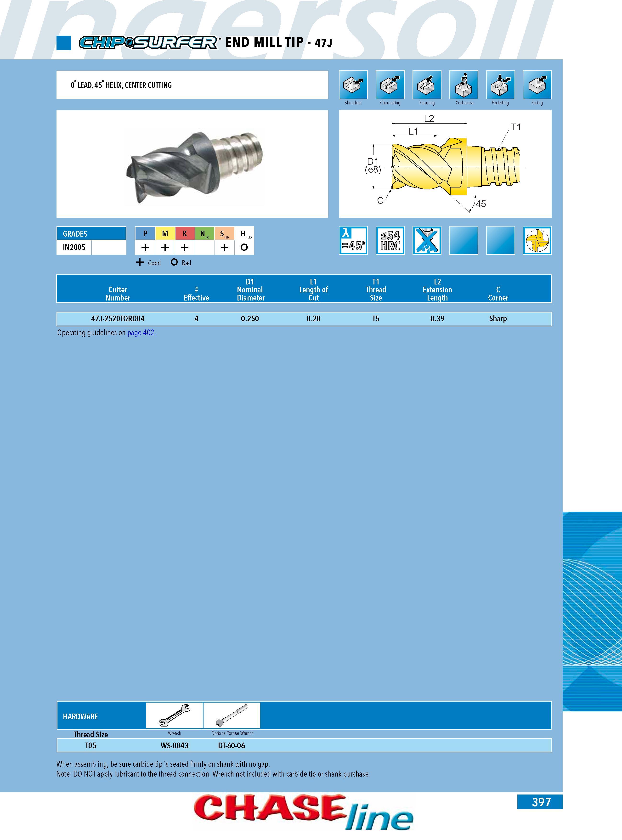Click the Shoulder milling application icon

pos(353,85)
